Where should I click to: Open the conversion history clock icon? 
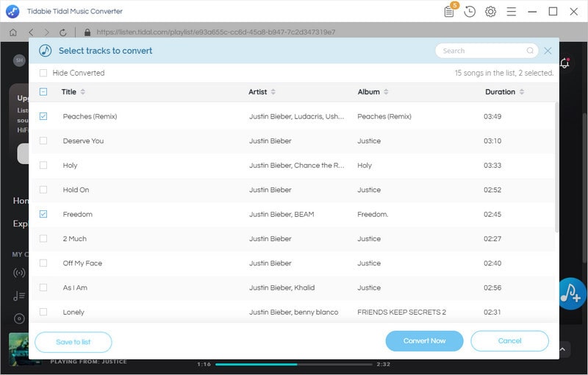click(470, 12)
